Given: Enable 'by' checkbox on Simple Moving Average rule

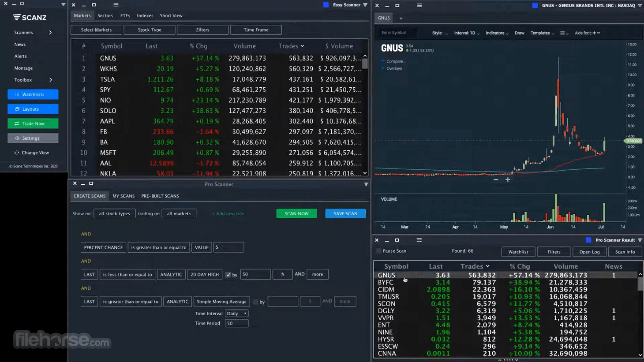Looking at the screenshot, I should [255, 302].
